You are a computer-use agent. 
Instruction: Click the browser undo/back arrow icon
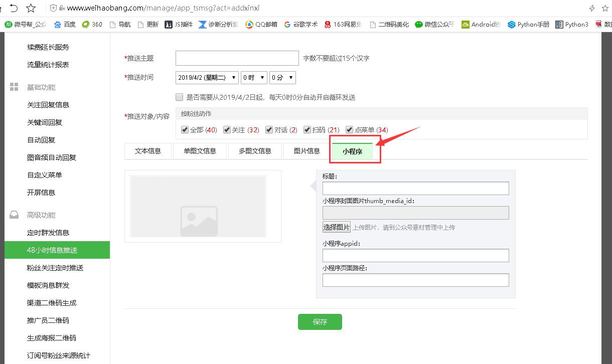coord(14,8)
